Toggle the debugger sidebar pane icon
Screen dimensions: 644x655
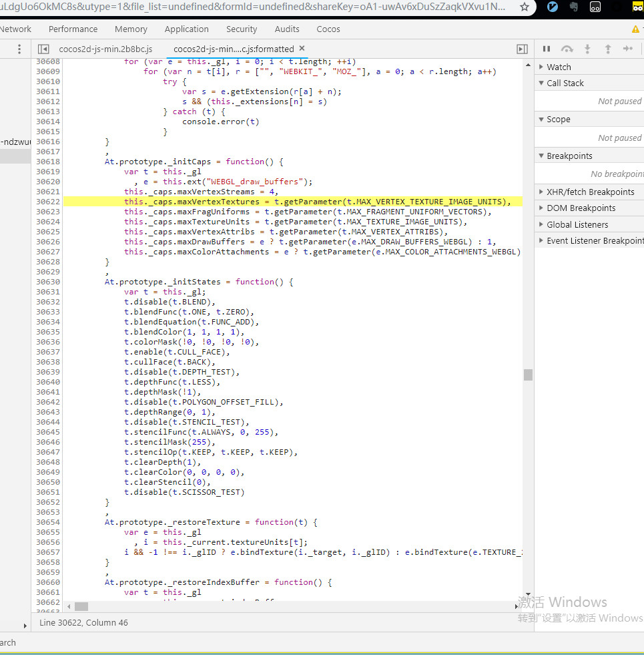[x=522, y=49]
